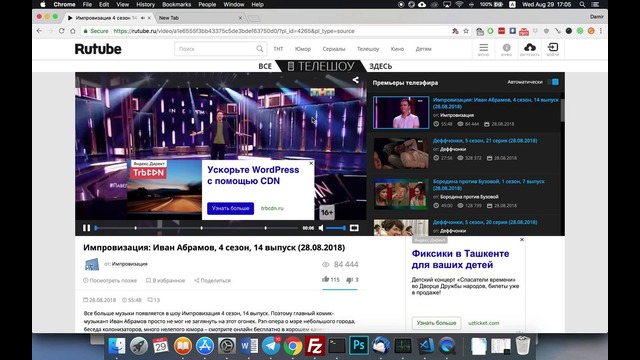Open FileZilla in the Dock
This screenshot has width=640, height=360.
(x=314, y=346)
